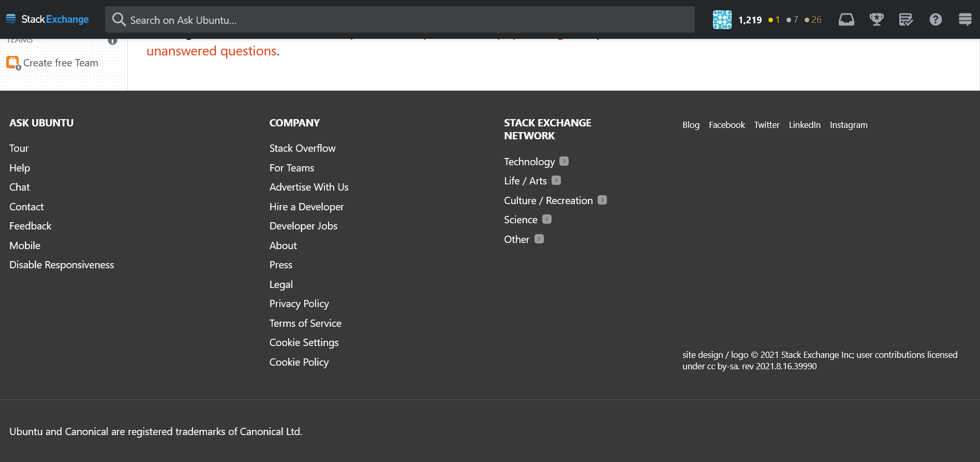Click the Life / Arts link text
The image size is (980, 462).
tap(525, 181)
